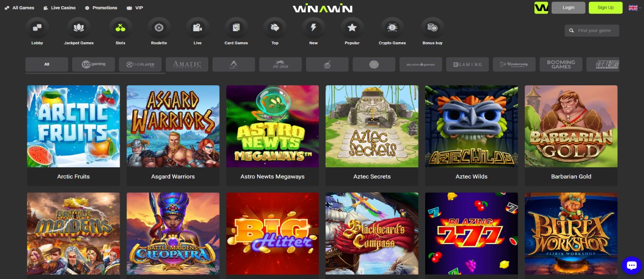This screenshot has height=279, width=644.
Task: Open the Bonus buy coins icon
Action: [x=432, y=28]
